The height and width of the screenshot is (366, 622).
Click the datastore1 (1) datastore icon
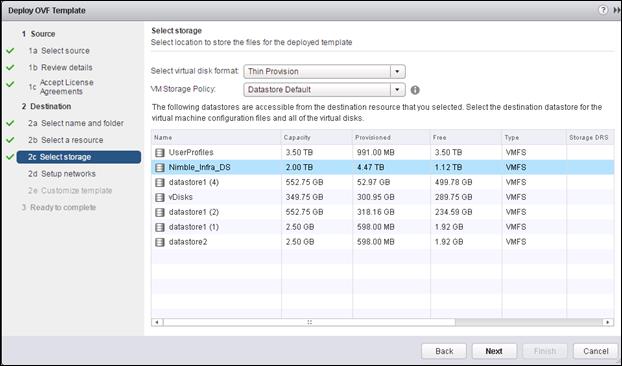[x=160, y=227]
